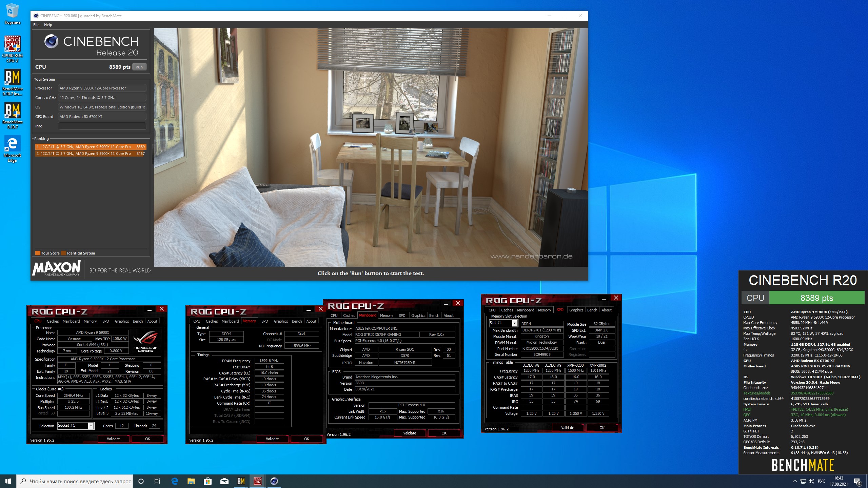Open CPUID ROG CPU-Z desktop shortcut

coord(12,49)
